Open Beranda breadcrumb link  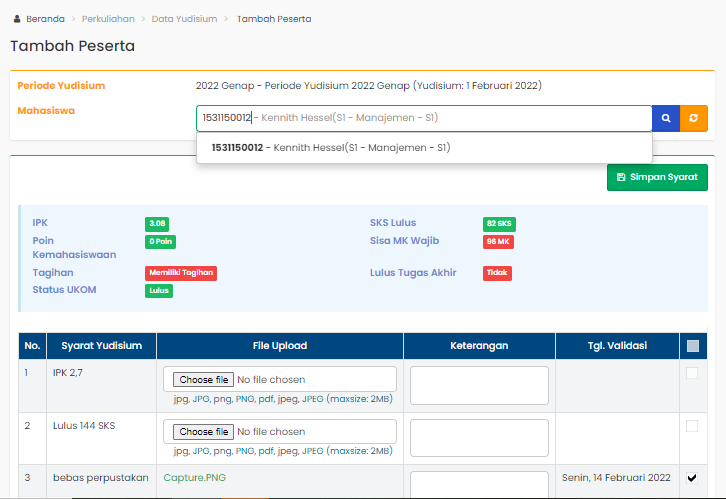[45, 19]
